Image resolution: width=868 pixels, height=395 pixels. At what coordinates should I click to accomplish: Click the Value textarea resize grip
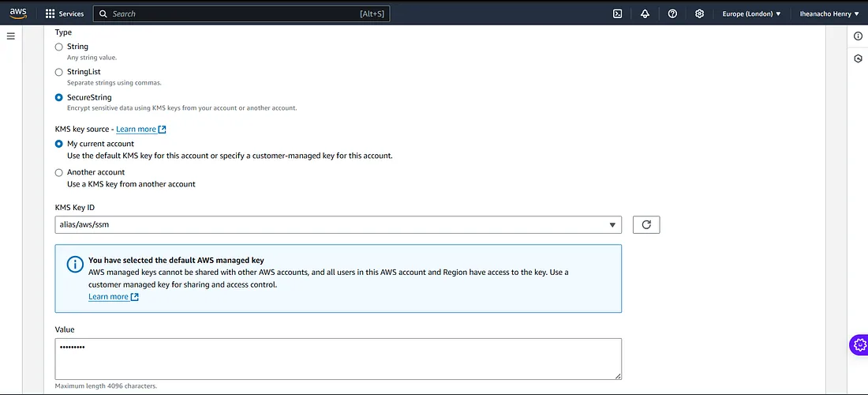tap(618, 376)
